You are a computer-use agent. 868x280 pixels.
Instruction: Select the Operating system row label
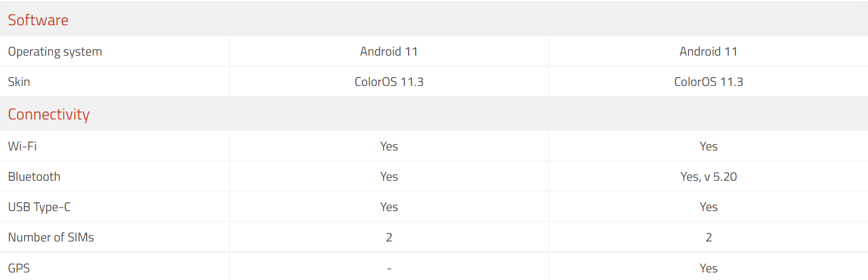(x=55, y=52)
